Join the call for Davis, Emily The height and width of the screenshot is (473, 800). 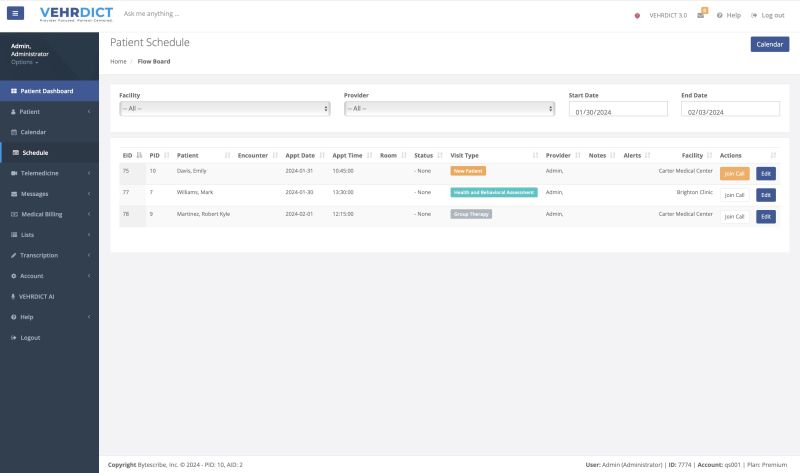pos(734,173)
